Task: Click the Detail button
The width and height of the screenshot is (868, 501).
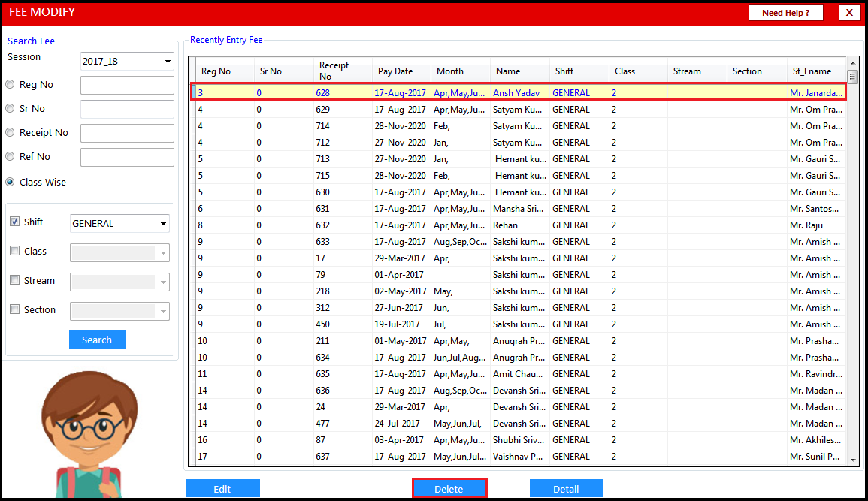Action: pos(567,489)
